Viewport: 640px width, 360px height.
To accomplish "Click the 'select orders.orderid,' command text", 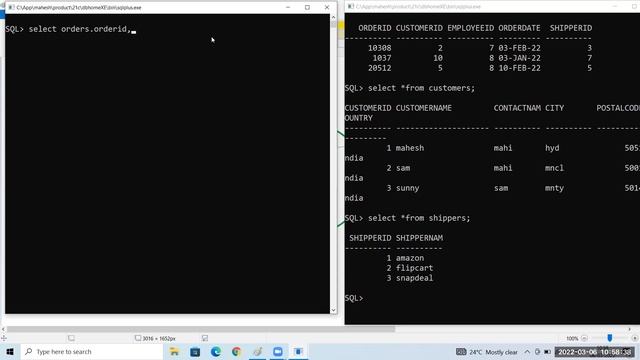I will (x=80, y=29).
